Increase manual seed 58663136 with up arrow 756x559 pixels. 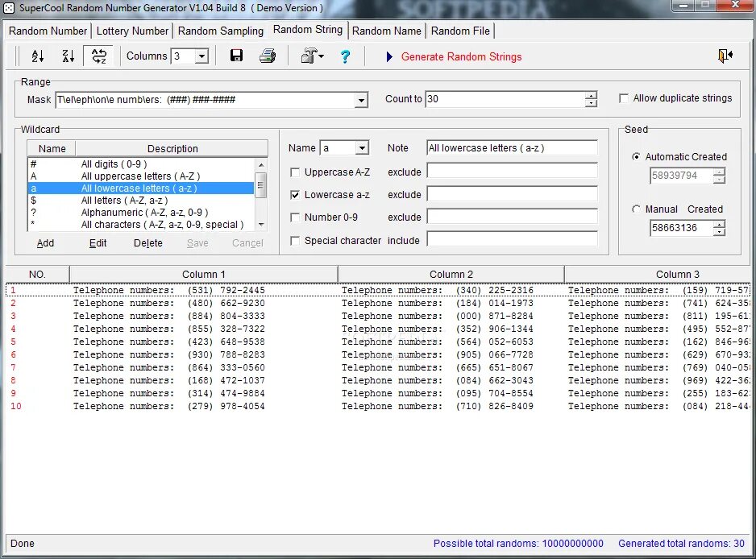point(720,224)
